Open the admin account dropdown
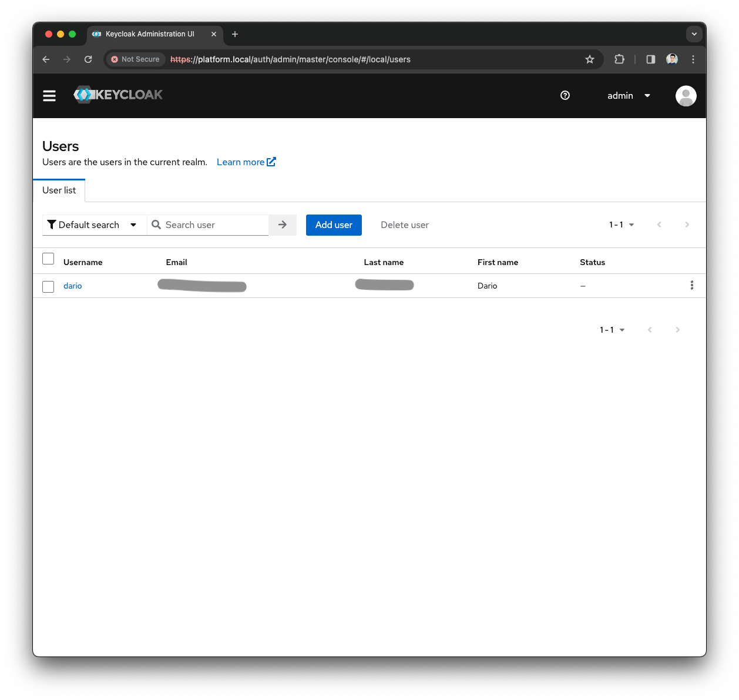Viewport: 739px width, 700px height. (x=629, y=95)
